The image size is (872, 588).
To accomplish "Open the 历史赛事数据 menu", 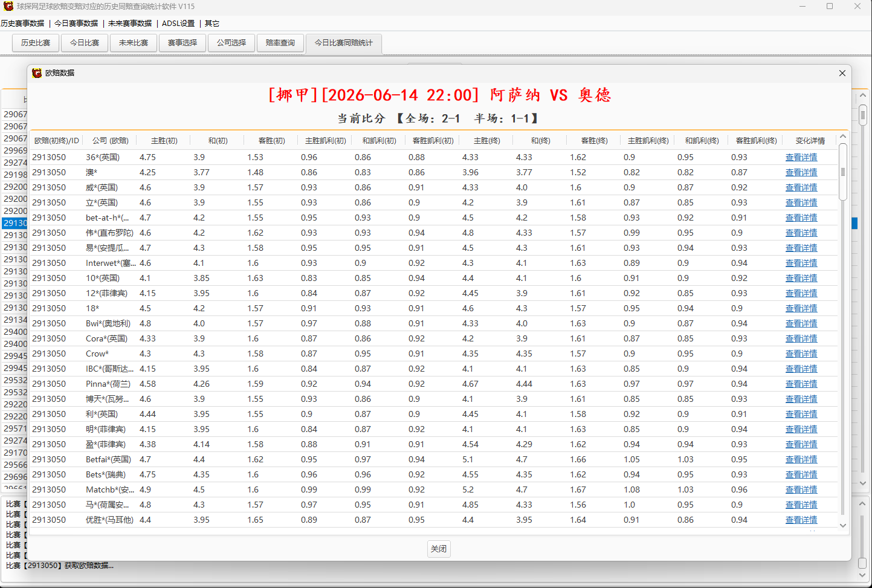I will [x=22, y=24].
